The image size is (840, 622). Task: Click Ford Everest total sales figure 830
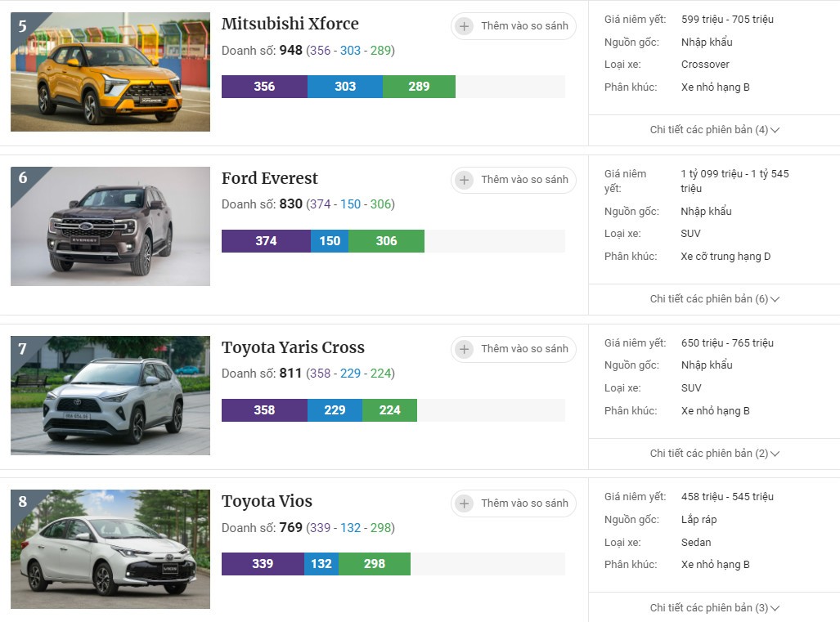(x=291, y=204)
